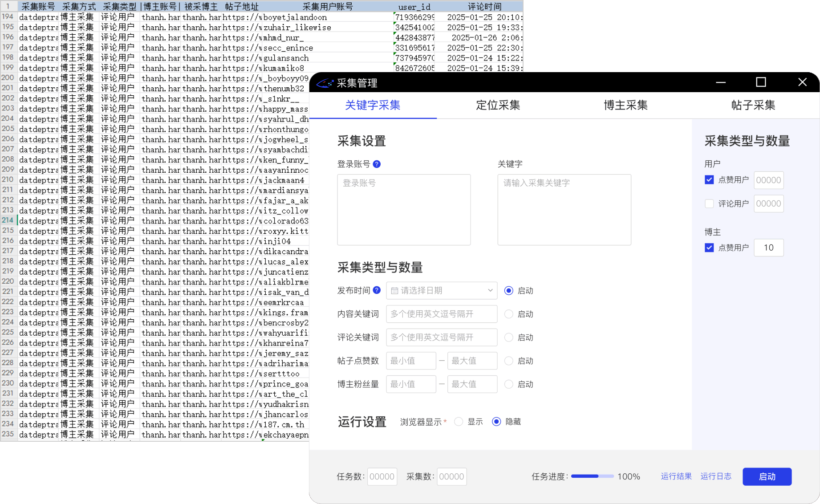Uncheck 点赞用户 under 博主 section
820x504 pixels.
click(x=709, y=248)
